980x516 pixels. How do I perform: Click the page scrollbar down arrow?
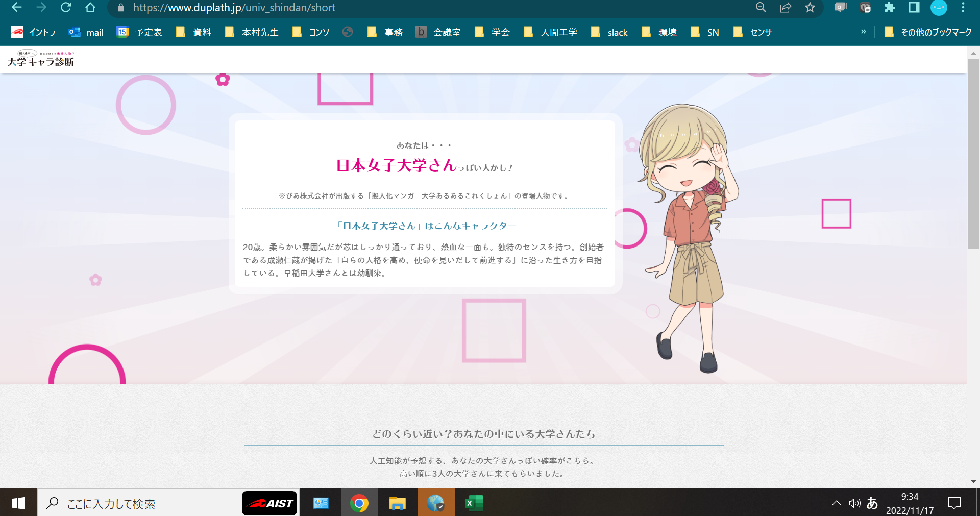973,481
